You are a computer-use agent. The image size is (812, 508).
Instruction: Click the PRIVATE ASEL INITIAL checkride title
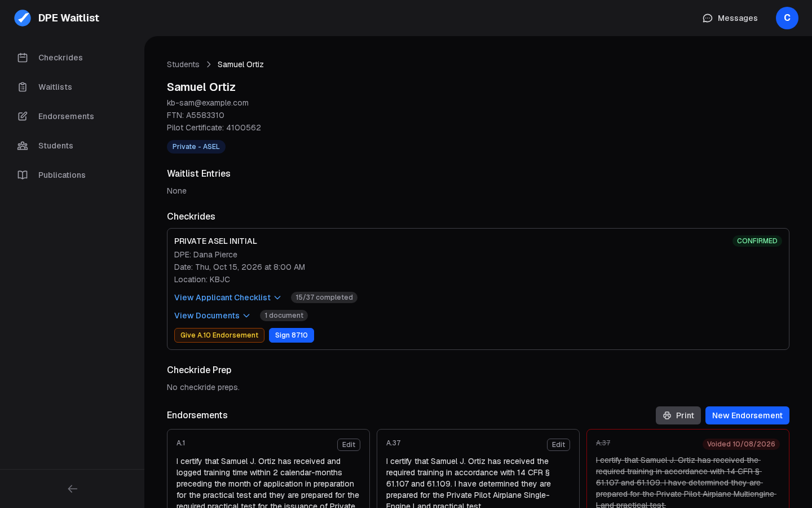(x=215, y=241)
